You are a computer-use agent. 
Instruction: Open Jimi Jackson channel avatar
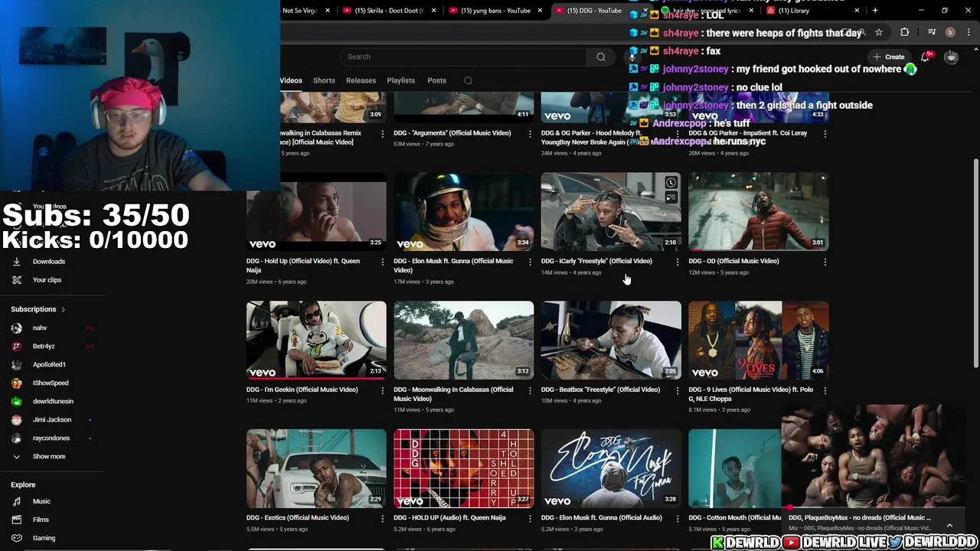[x=16, y=419]
